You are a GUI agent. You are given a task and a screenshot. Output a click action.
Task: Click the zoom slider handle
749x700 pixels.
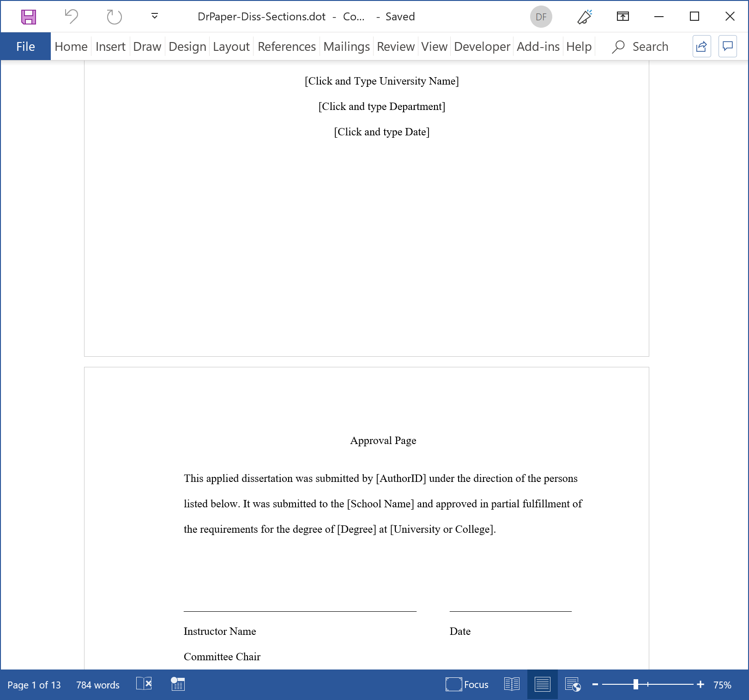(636, 684)
